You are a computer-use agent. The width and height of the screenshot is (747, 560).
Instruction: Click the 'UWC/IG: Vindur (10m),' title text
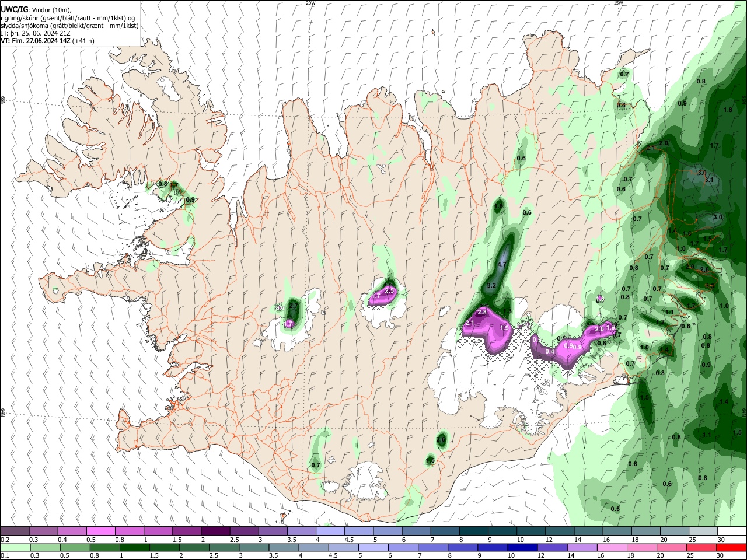(x=36, y=10)
